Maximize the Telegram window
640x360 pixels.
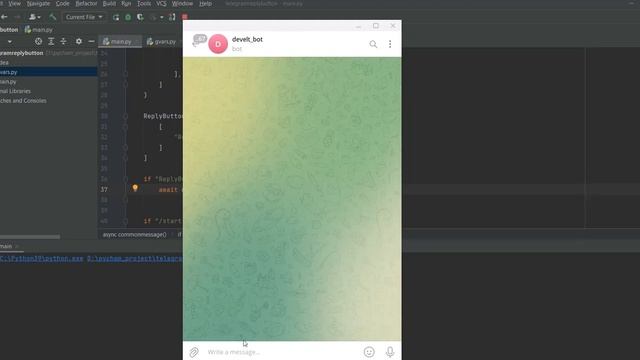376,26
